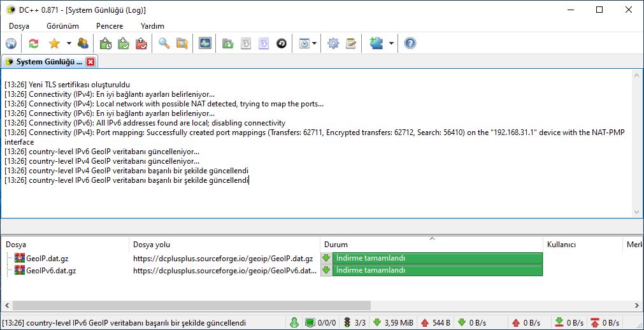Open the Users list icon
Image resolution: width=644 pixels, height=330 pixels.
pos(83,43)
